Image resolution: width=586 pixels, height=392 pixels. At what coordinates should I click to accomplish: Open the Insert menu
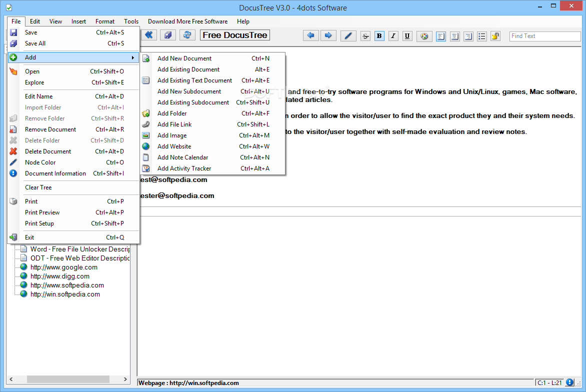78,21
